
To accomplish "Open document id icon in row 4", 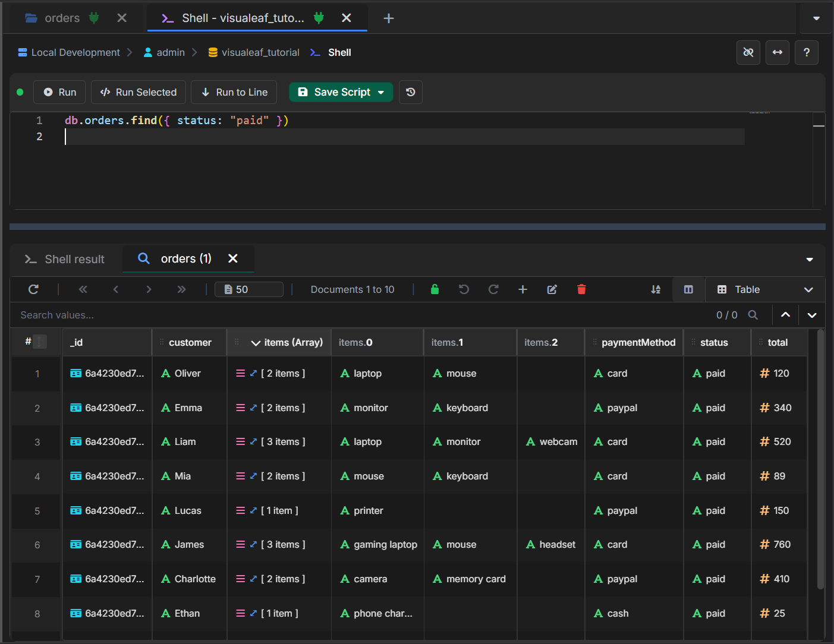I will pos(76,476).
